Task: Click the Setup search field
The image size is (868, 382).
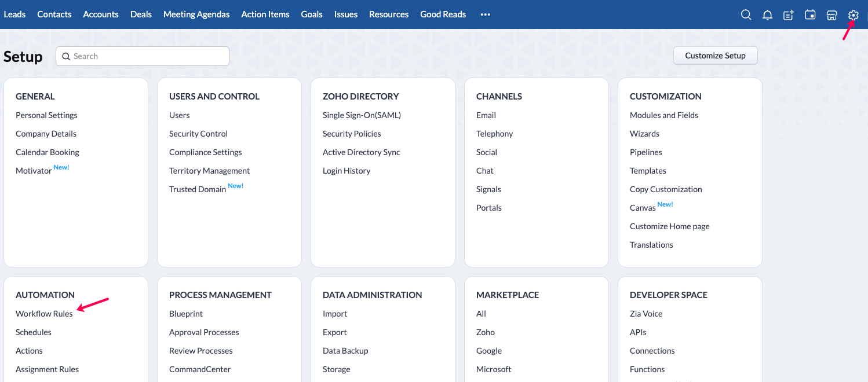Action: click(x=143, y=56)
